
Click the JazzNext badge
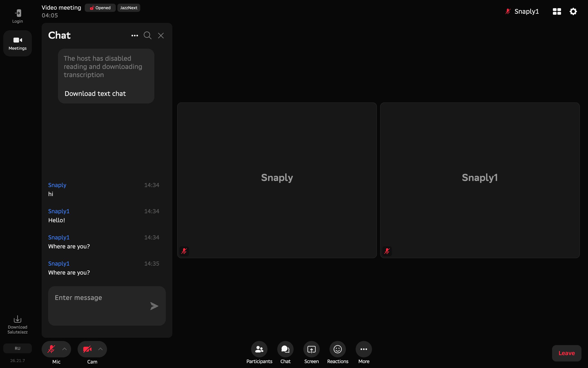[129, 8]
